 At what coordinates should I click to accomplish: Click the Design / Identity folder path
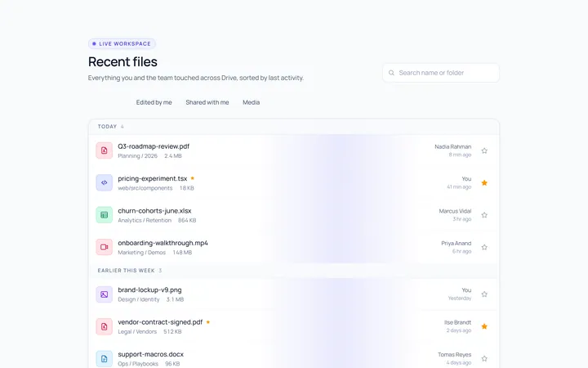139,299
